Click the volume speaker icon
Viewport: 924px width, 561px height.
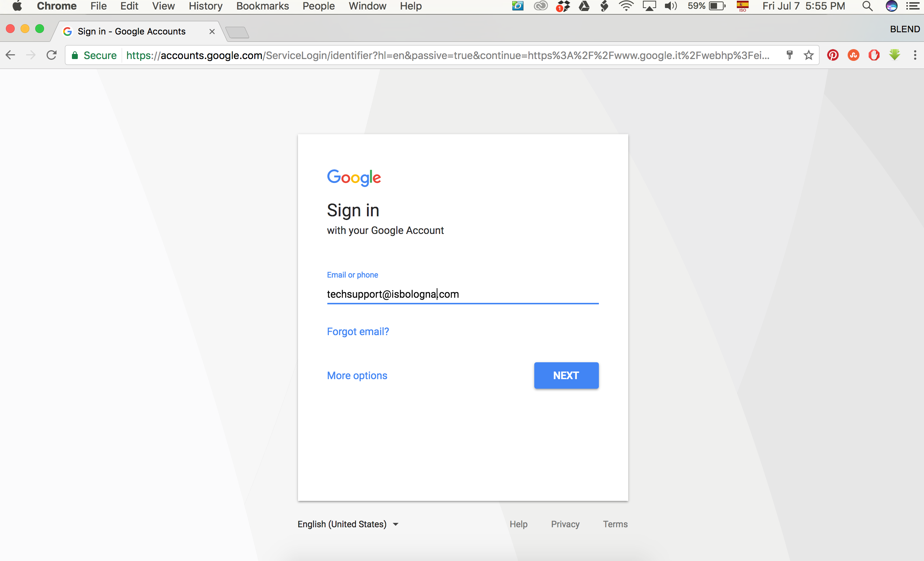670,6
